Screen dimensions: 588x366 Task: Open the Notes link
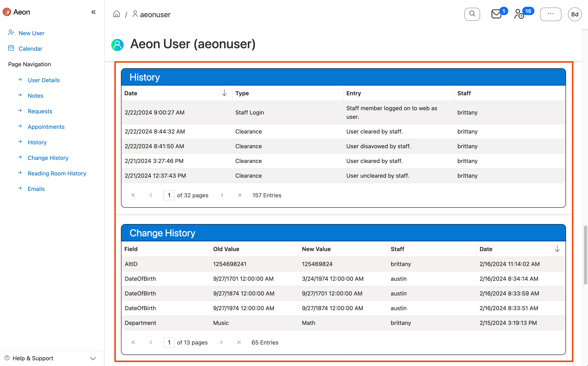[x=35, y=95]
